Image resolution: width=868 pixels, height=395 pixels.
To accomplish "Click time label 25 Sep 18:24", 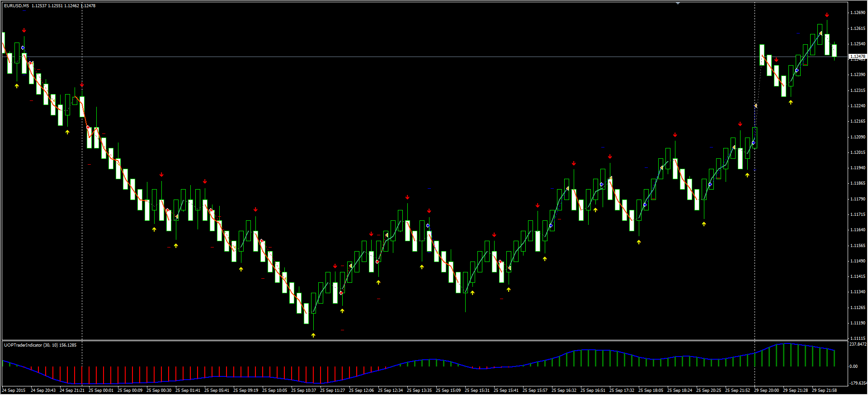I will [x=679, y=390].
